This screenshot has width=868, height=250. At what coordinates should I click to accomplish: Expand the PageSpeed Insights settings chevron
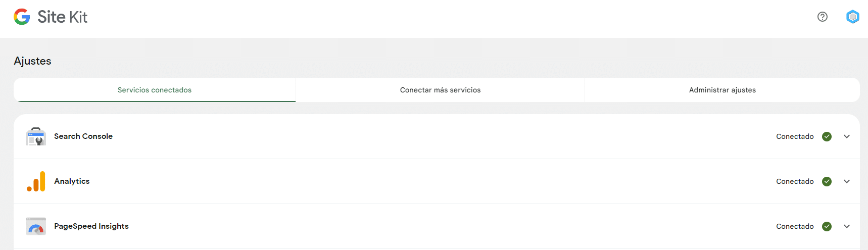pos(847,226)
